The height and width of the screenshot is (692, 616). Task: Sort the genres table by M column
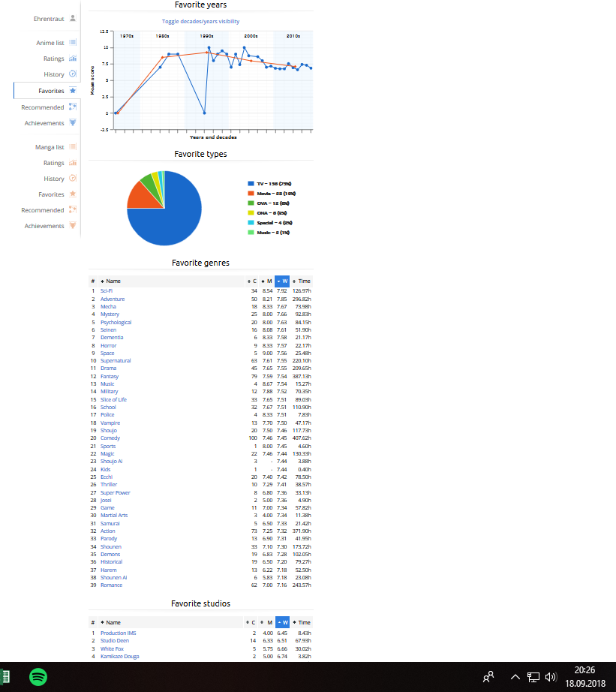[266, 281]
